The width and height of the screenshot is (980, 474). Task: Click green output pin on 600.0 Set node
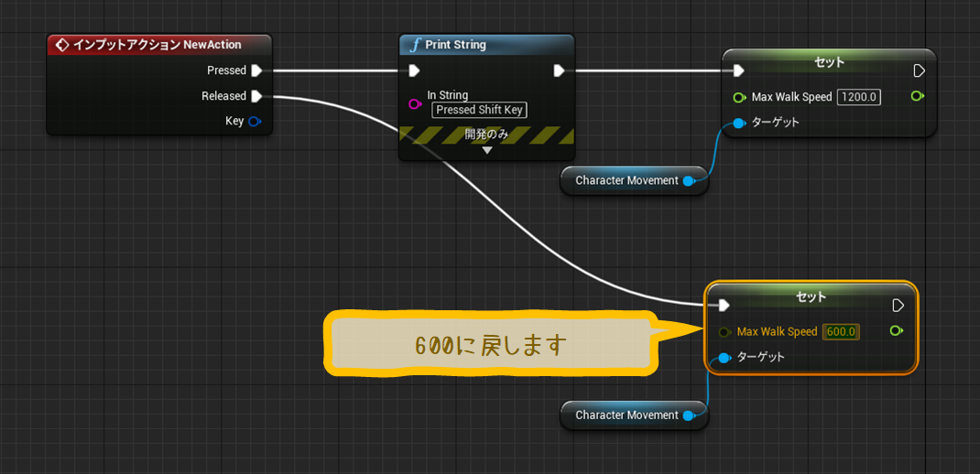(897, 330)
